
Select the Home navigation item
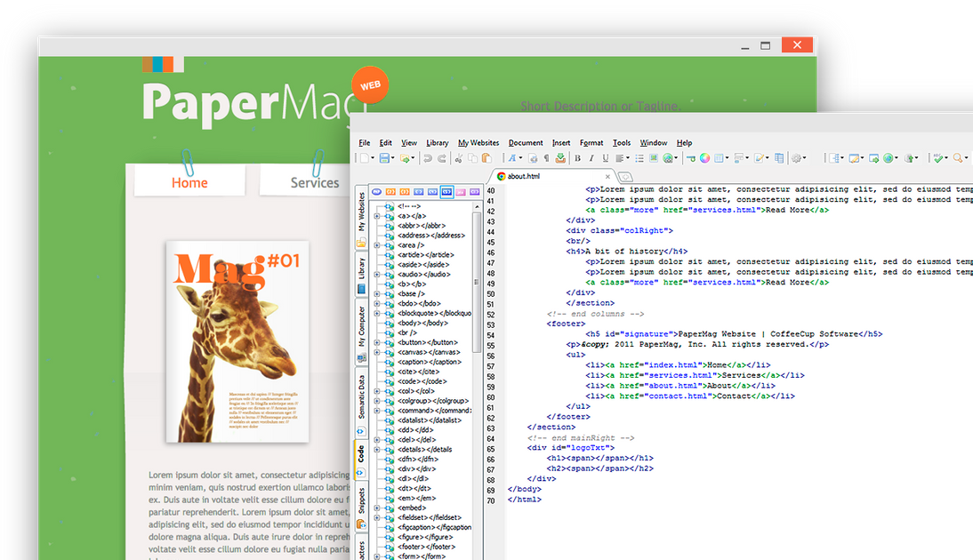189,181
